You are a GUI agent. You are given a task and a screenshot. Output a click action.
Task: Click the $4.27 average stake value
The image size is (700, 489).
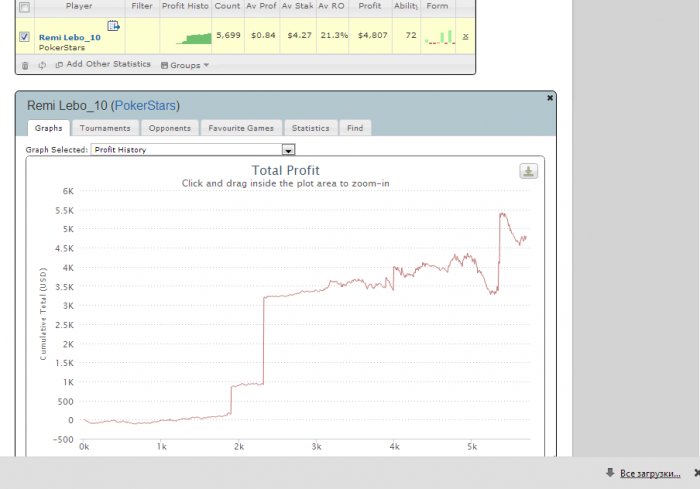point(299,35)
